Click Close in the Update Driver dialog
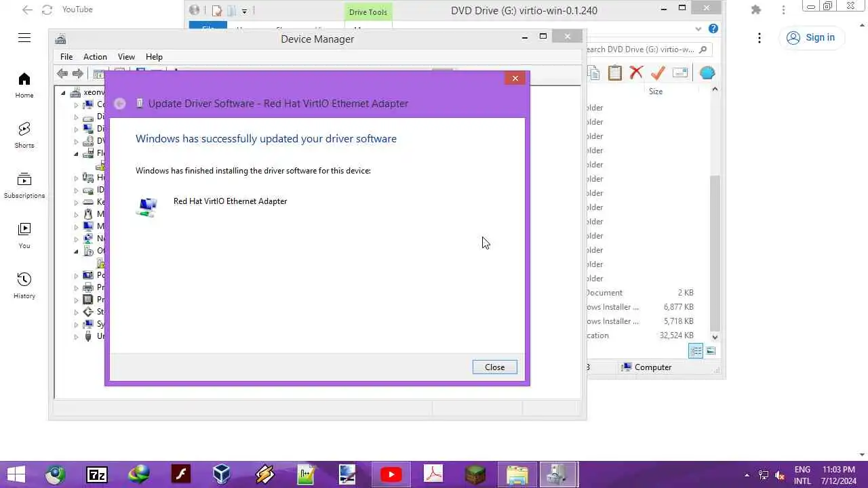 point(494,367)
